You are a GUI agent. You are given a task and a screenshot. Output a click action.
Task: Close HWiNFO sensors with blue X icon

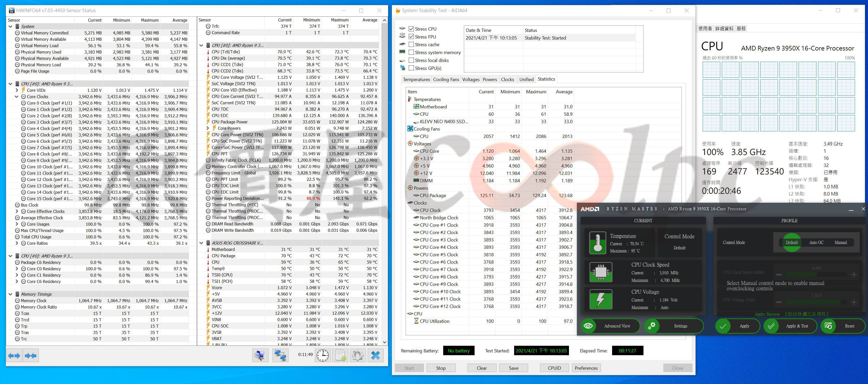click(x=375, y=355)
